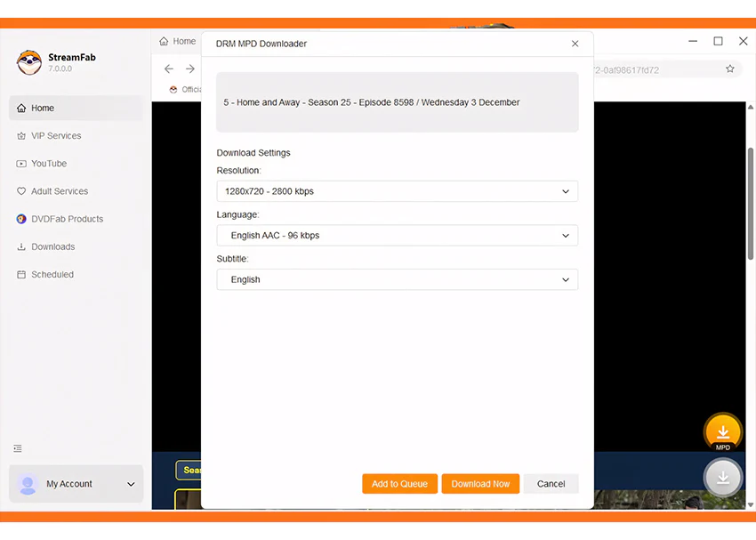This screenshot has height=540, width=756.
Task: Switch to the Home tab at top
Action: point(177,42)
